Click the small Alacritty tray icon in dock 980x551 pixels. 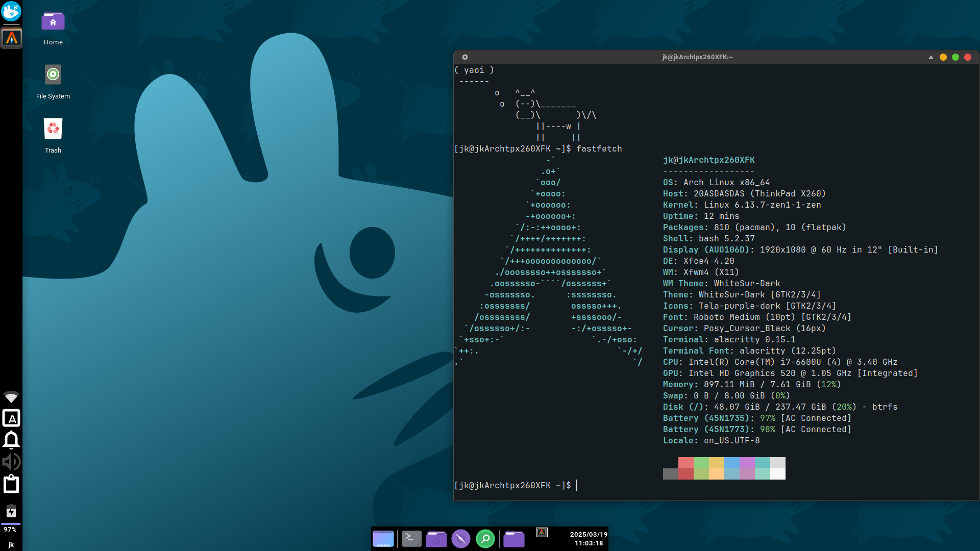542,533
